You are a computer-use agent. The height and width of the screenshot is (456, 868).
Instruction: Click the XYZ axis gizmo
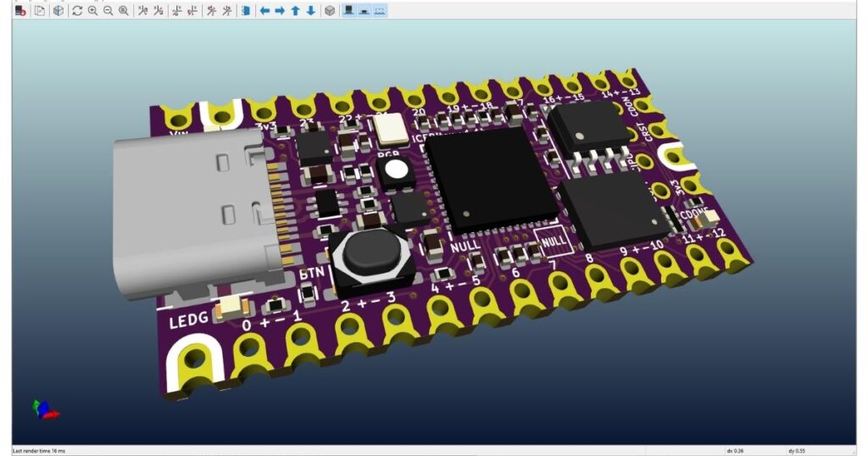click(46, 409)
